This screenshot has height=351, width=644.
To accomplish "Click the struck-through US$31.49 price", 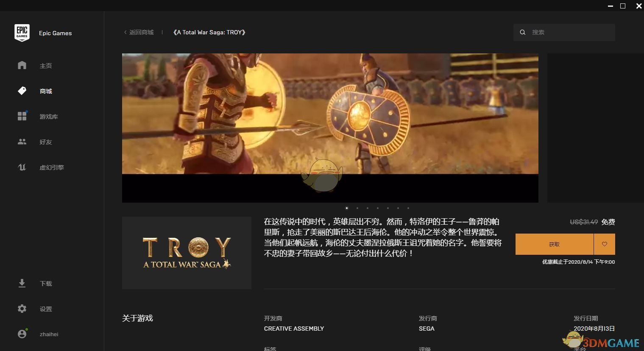I will [584, 222].
